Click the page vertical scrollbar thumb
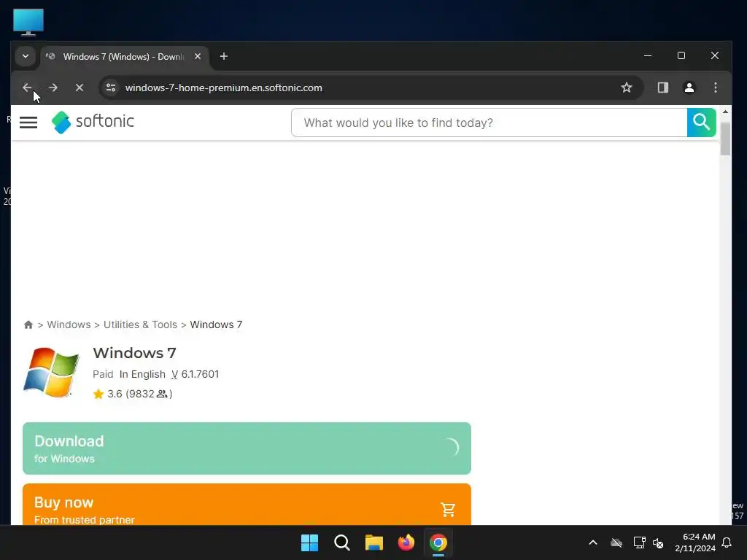Image resolution: width=747 pixels, height=560 pixels. coord(725,139)
